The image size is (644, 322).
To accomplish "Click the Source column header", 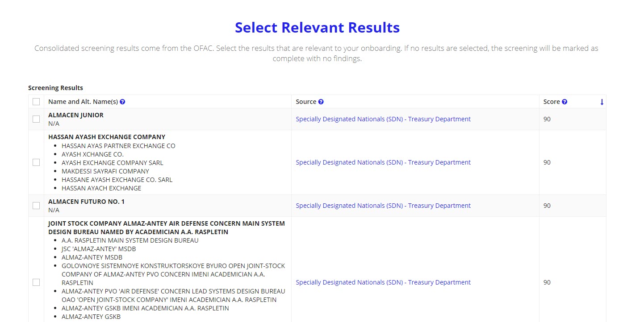I will click(x=306, y=102).
